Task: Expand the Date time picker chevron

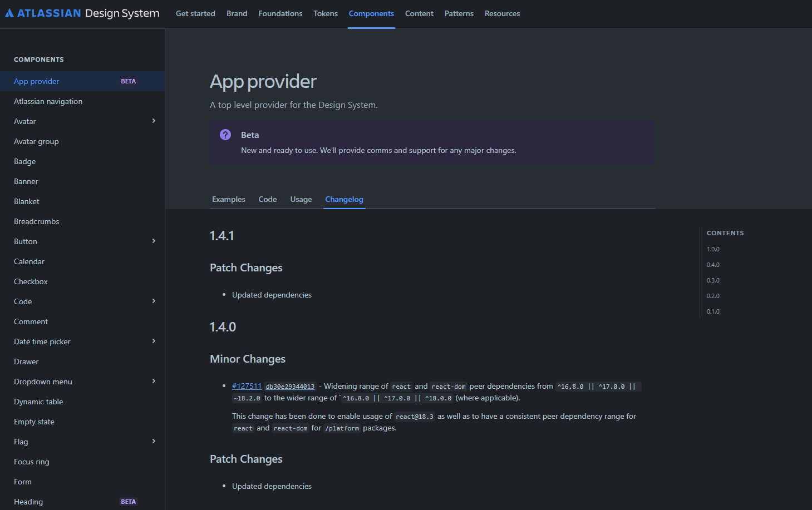Action: [x=154, y=341]
